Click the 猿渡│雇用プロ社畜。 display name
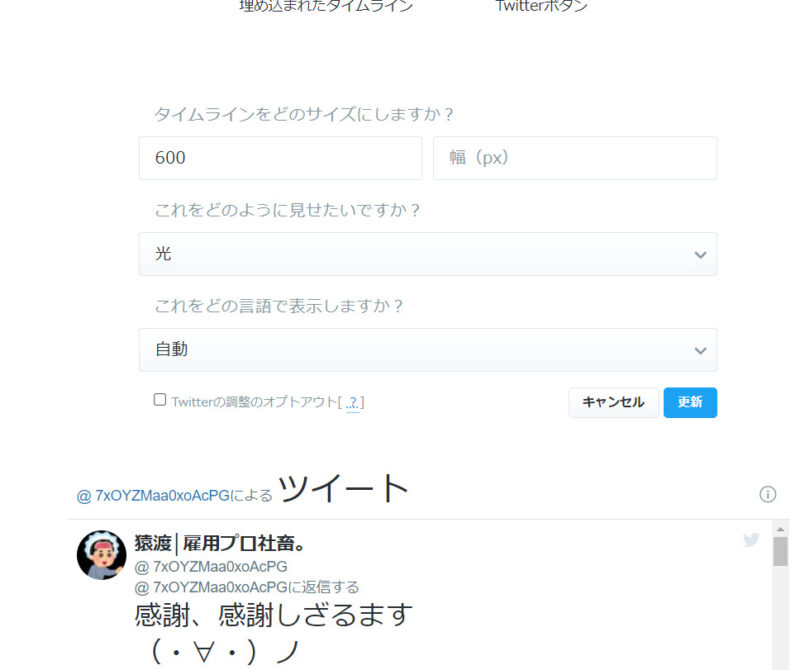Screen dimensions: 800x670 [220, 543]
